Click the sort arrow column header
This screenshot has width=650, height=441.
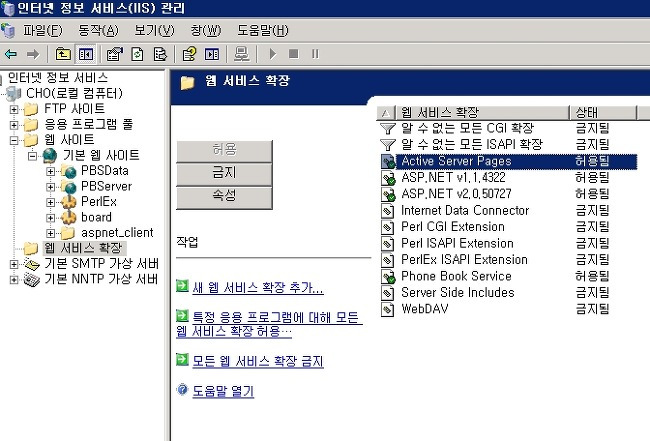pos(386,113)
